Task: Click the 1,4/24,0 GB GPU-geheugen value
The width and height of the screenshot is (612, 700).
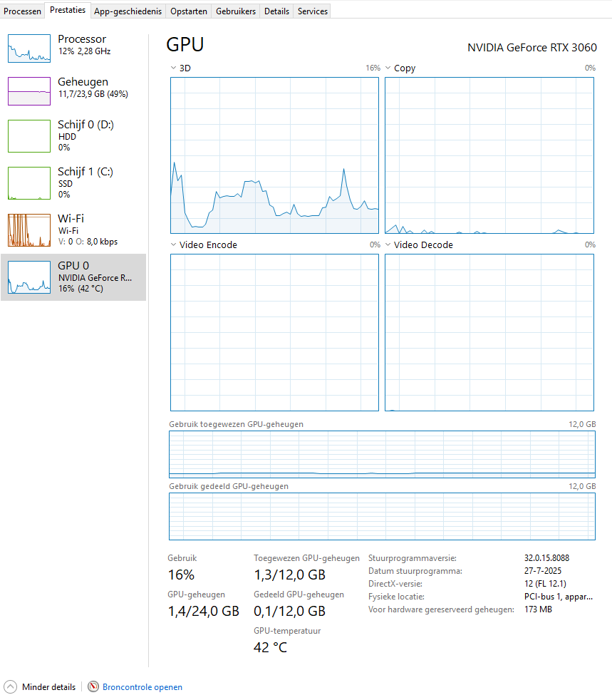Action: 203,611
